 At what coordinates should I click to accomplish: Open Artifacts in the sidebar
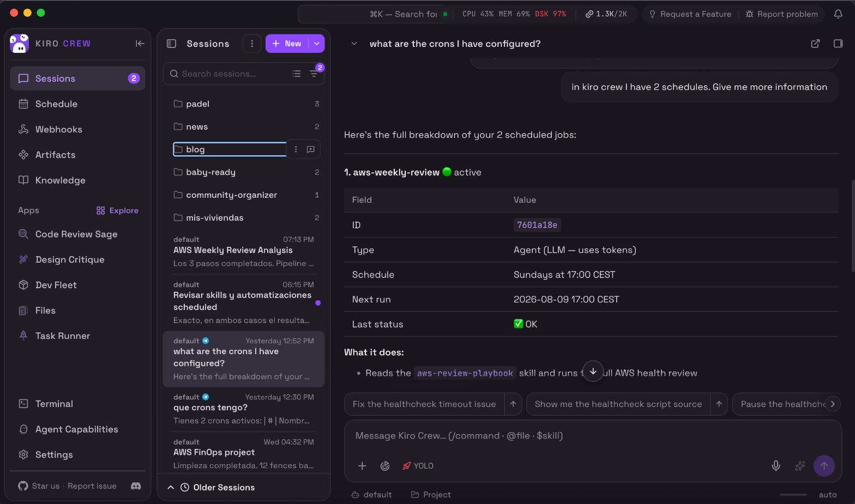(77, 155)
